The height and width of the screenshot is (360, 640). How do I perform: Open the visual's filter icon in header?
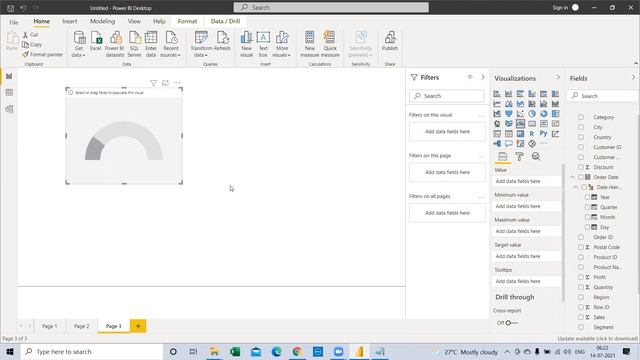pyautogui.click(x=153, y=83)
